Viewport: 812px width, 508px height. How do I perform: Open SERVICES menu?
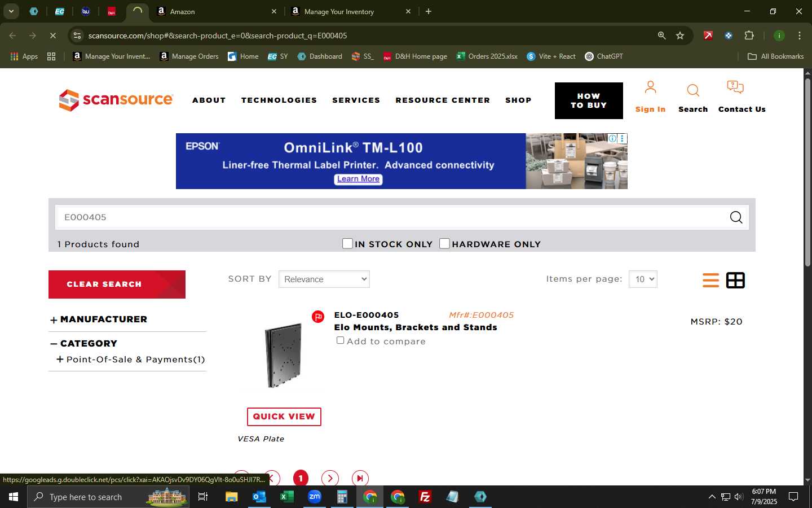click(356, 100)
